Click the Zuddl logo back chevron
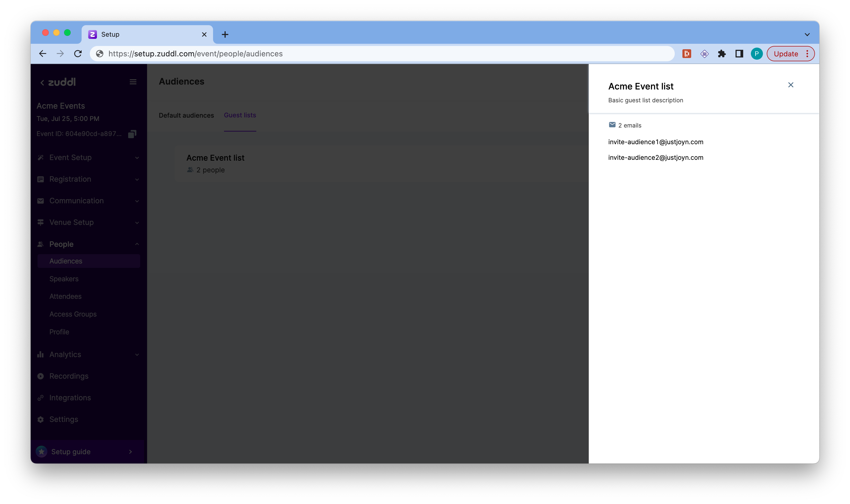The width and height of the screenshot is (850, 504). [42, 83]
